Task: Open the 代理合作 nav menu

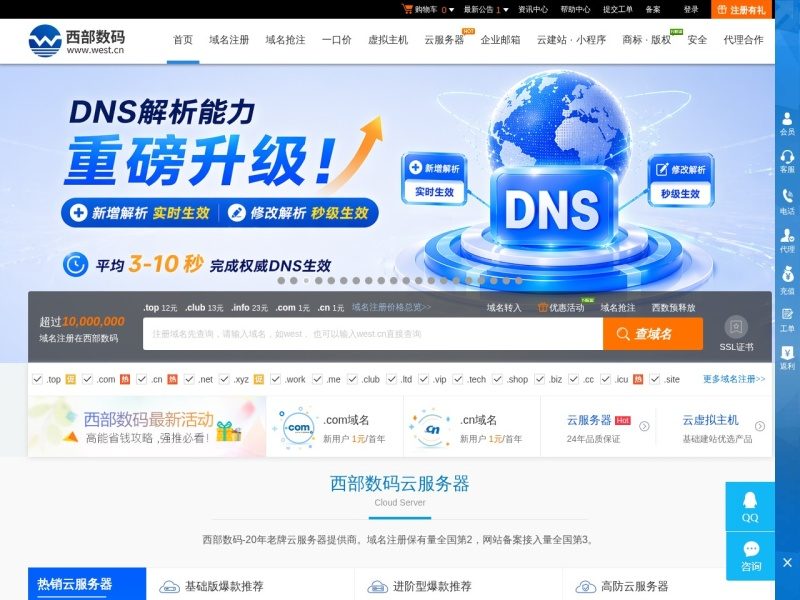Action: (x=743, y=40)
